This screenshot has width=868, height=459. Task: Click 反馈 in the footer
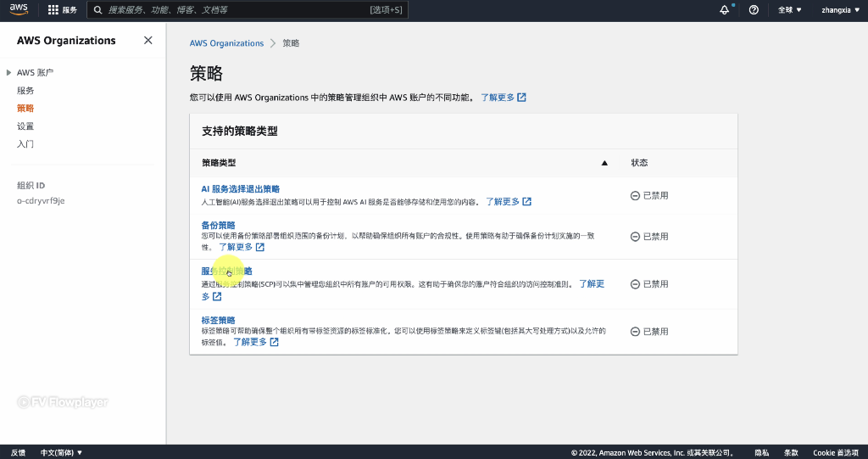(x=19, y=452)
